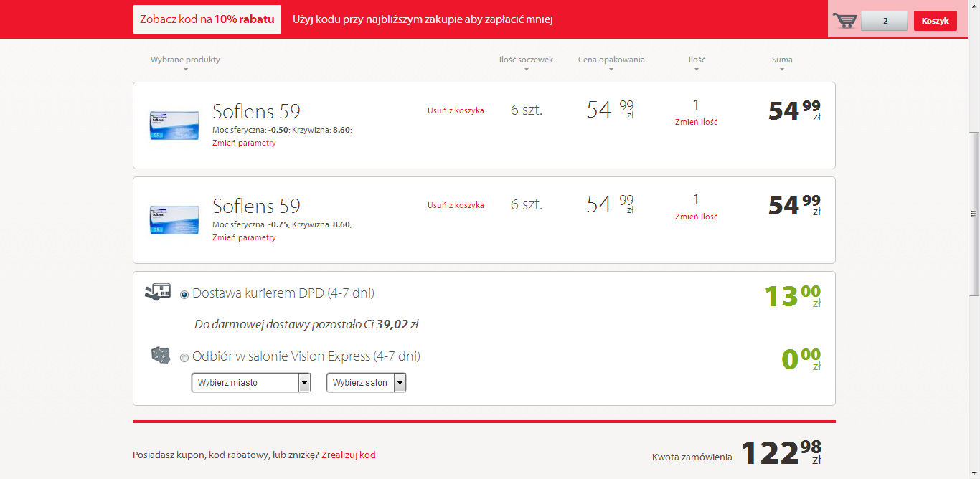This screenshot has height=479, width=980.
Task: Open the Wybierz salon dropdown
Action: (366, 383)
